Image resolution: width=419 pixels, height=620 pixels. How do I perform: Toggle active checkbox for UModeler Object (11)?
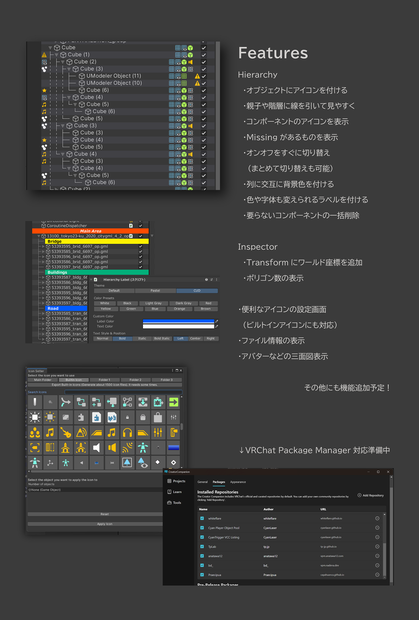coord(204,76)
